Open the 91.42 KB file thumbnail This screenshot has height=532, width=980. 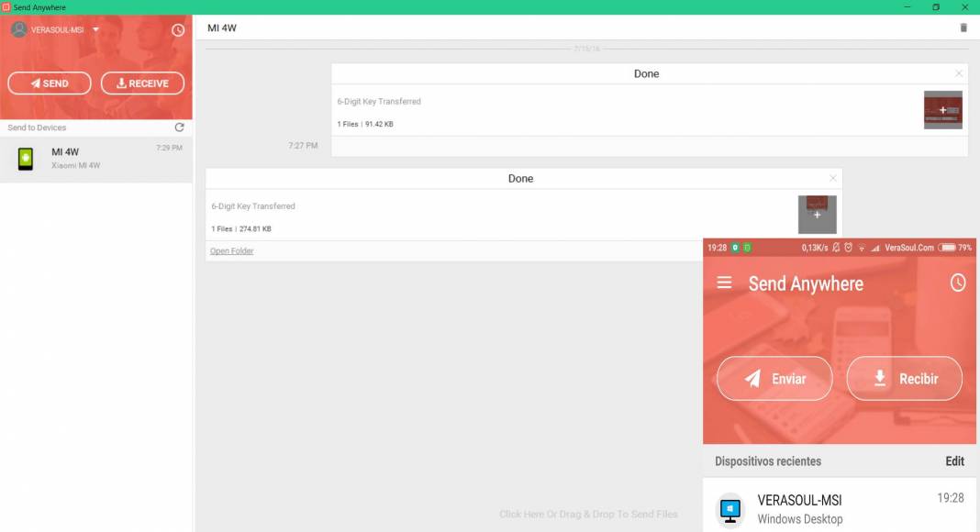click(943, 110)
